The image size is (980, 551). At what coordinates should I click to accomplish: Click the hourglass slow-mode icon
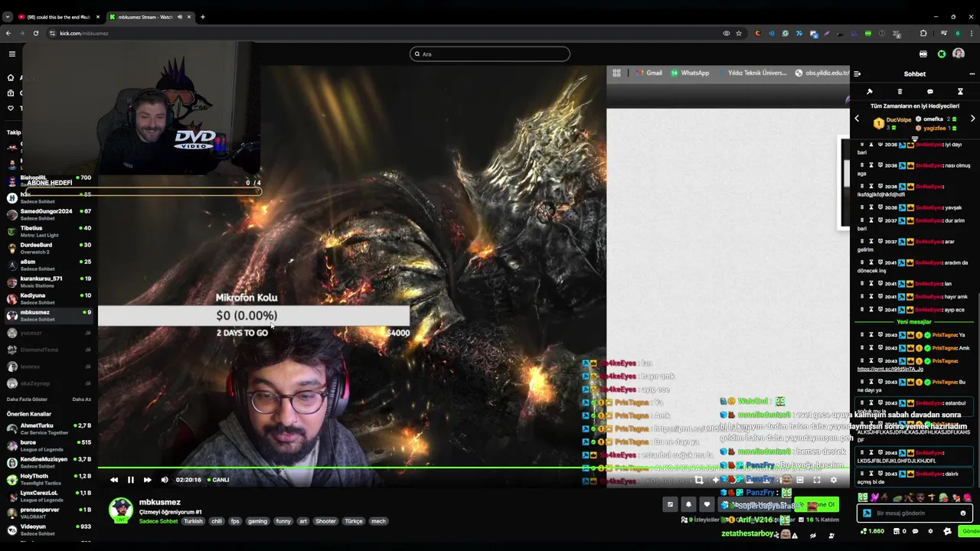pyautogui.click(x=960, y=92)
